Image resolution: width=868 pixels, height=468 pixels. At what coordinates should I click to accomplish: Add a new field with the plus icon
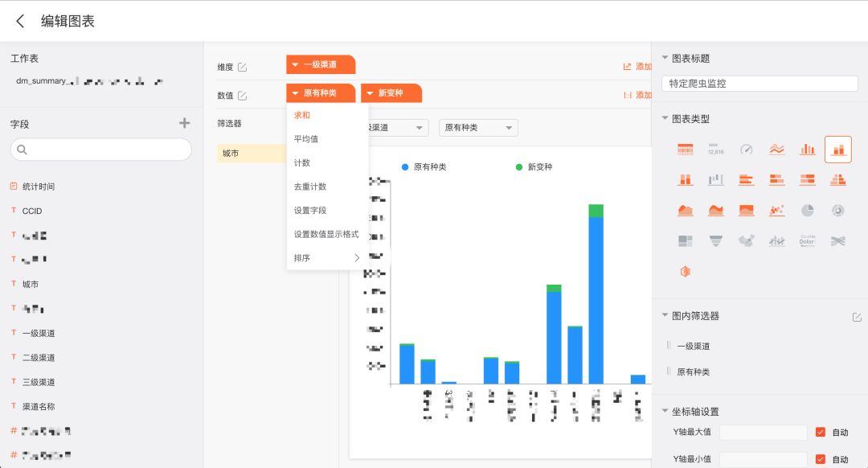point(184,123)
